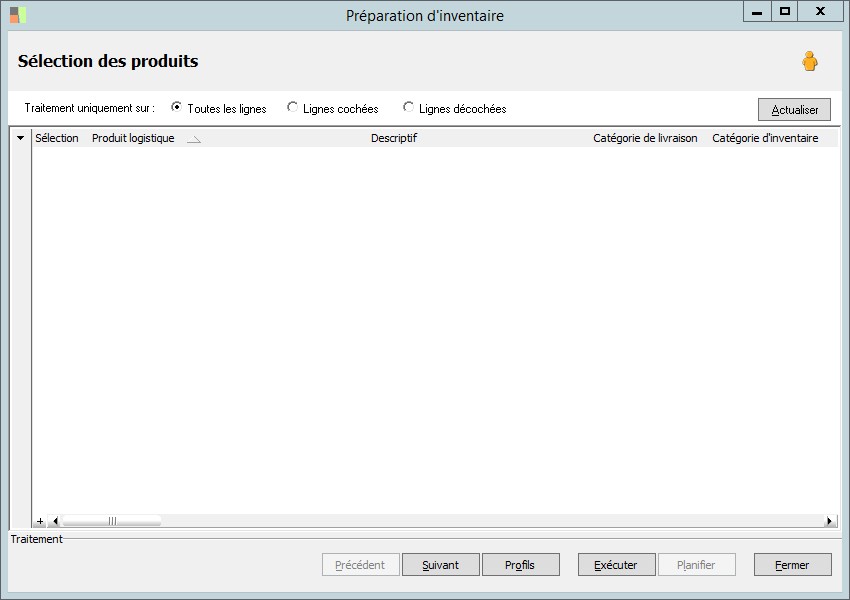Run the process with Exécuter
Image resolution: width=850 pixels, height=600 pixels.
coord(616,565)
